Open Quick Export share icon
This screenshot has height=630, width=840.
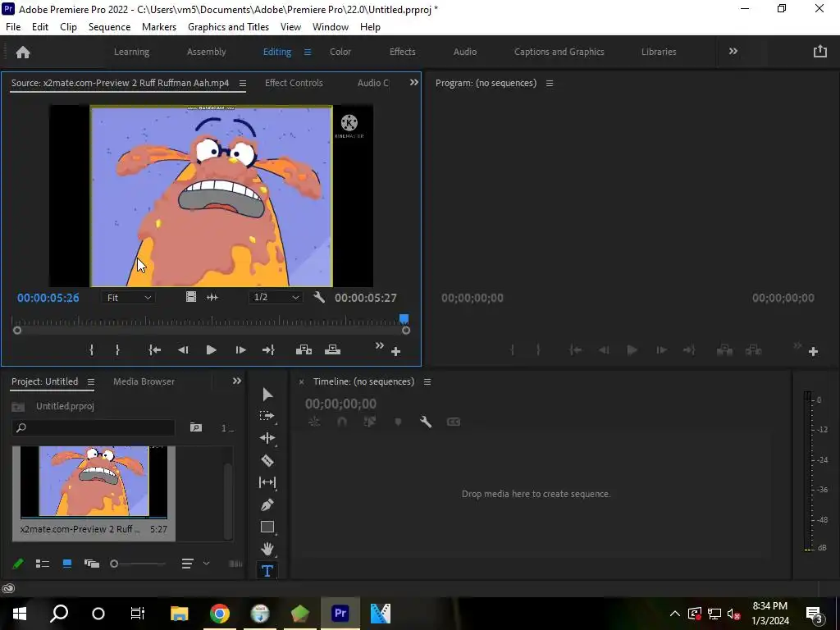[820, 52]
